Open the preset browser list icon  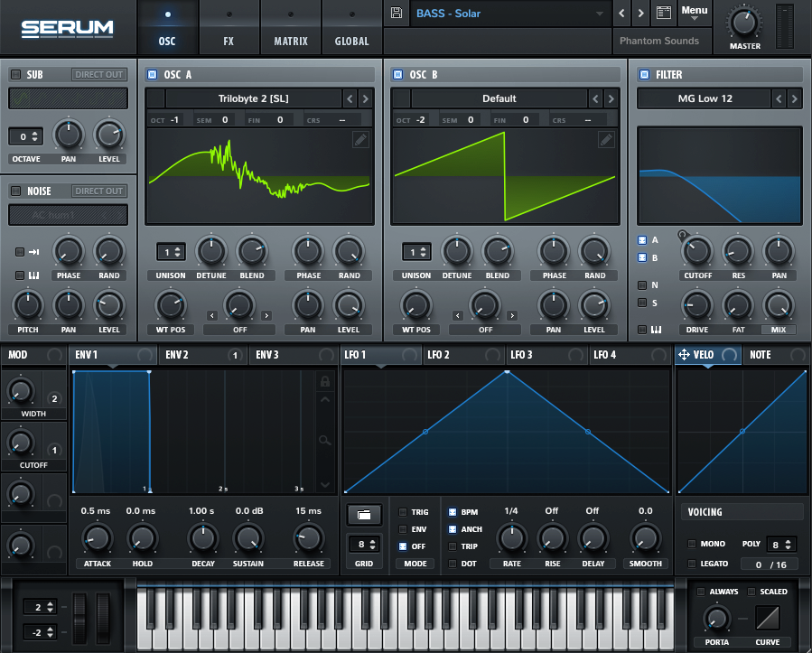tap(664, 14)
